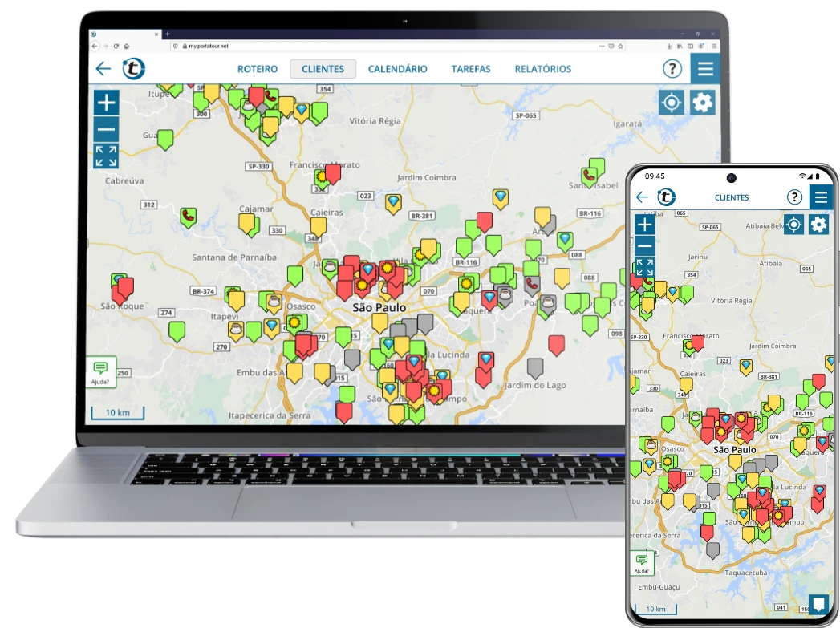Bookmark the page with the star icon

[620, 46]
